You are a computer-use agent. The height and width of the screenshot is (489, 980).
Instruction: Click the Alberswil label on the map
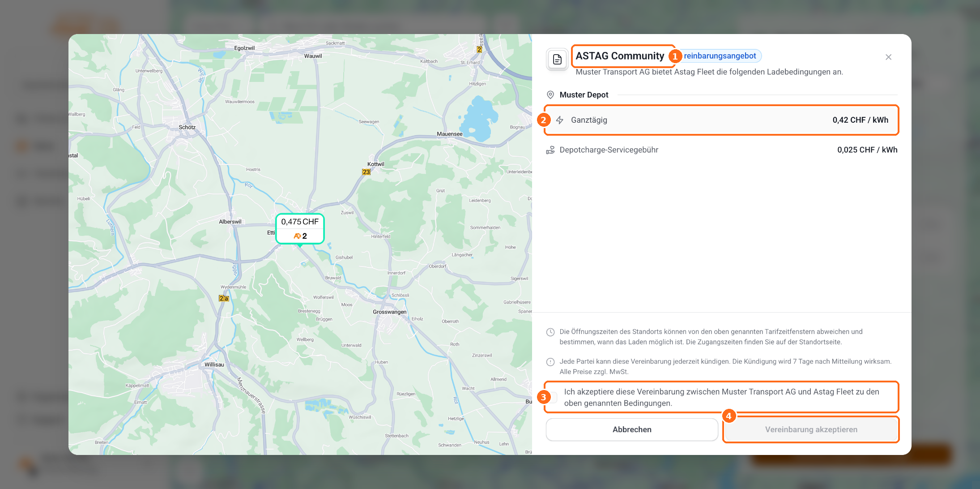click(x=230, y=222)
